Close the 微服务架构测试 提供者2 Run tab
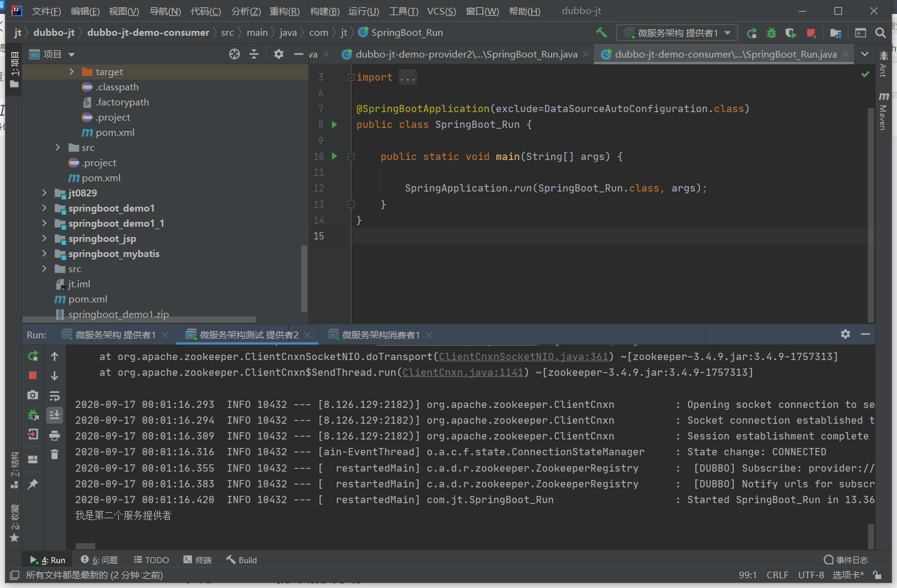 coord(307,335)
